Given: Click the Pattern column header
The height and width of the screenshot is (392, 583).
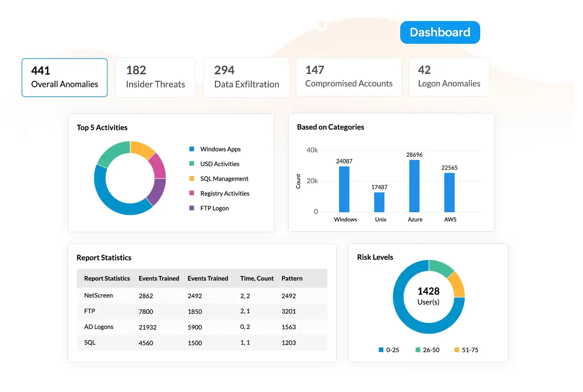Looking at the screenshot, I should [x=292, y=278].
